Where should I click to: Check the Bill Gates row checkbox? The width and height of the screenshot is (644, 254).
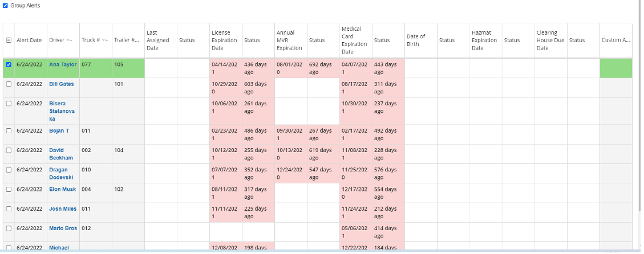[9, 84]
